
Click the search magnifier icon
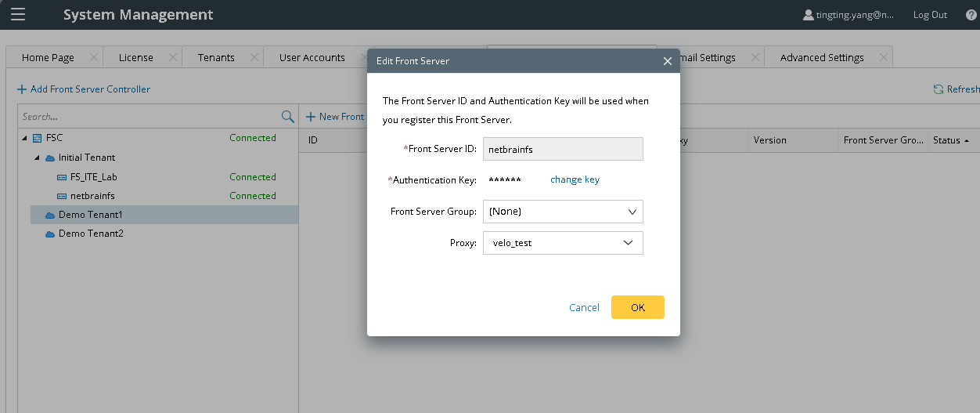[x=287, y=117]
